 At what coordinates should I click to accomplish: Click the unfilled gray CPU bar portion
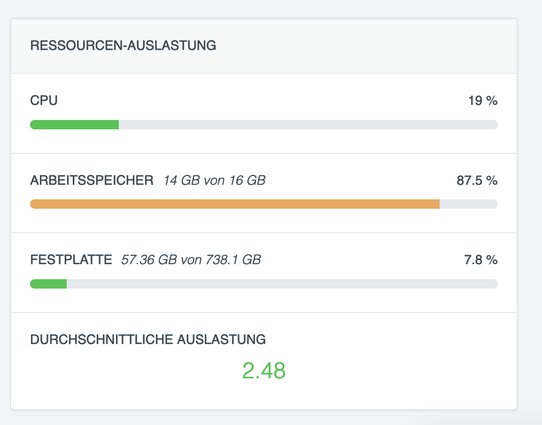(308, 124)
